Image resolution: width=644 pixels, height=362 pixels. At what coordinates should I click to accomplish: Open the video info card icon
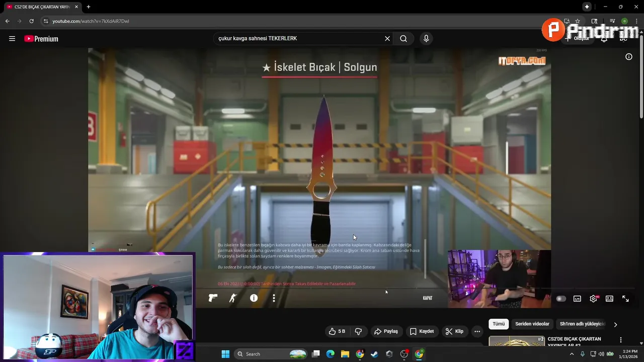tap(629, 57)
